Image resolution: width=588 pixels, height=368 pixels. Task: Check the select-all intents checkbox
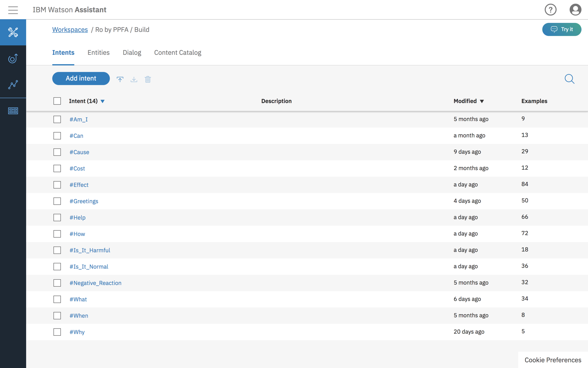[x=57, y=101]
